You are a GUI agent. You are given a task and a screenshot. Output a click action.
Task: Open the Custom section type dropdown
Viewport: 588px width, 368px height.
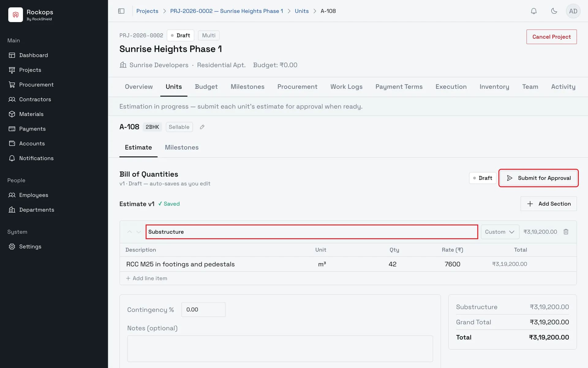tap(500, 232)
